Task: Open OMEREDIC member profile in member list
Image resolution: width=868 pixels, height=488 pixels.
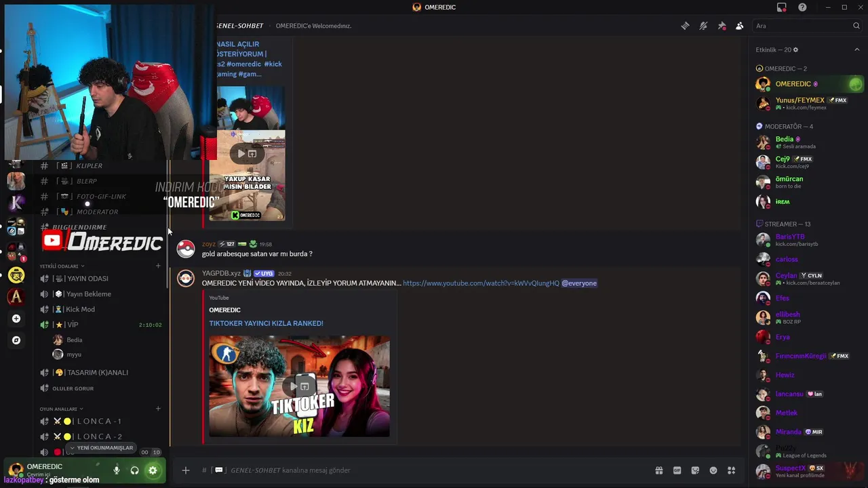Action: 809,84
